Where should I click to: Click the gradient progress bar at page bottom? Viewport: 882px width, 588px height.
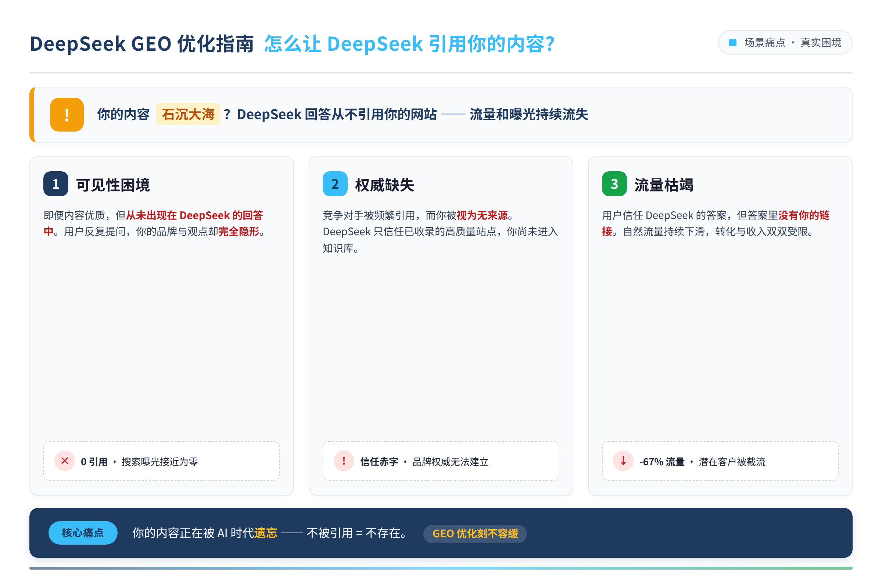(x=441, y=568)
